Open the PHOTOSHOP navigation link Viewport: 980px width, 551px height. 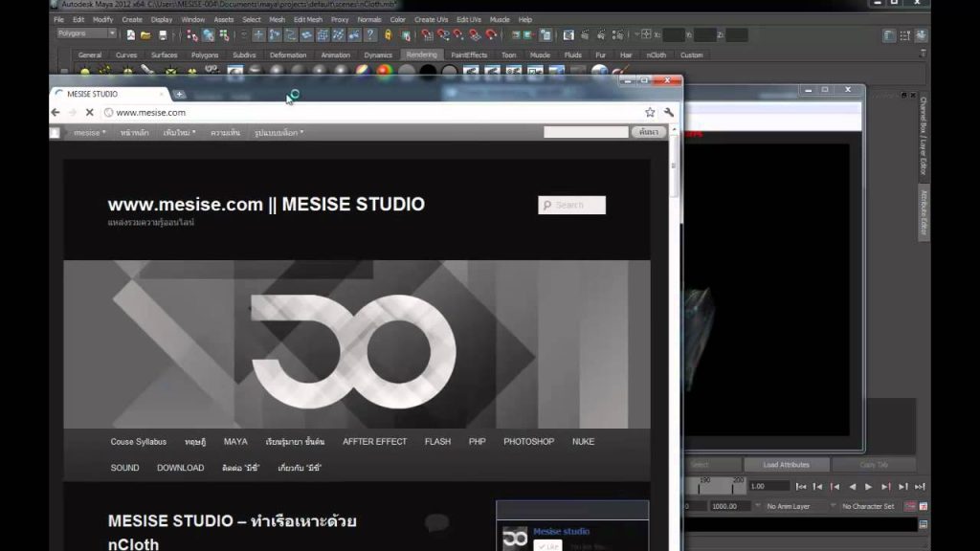click(x=528, y=442)
